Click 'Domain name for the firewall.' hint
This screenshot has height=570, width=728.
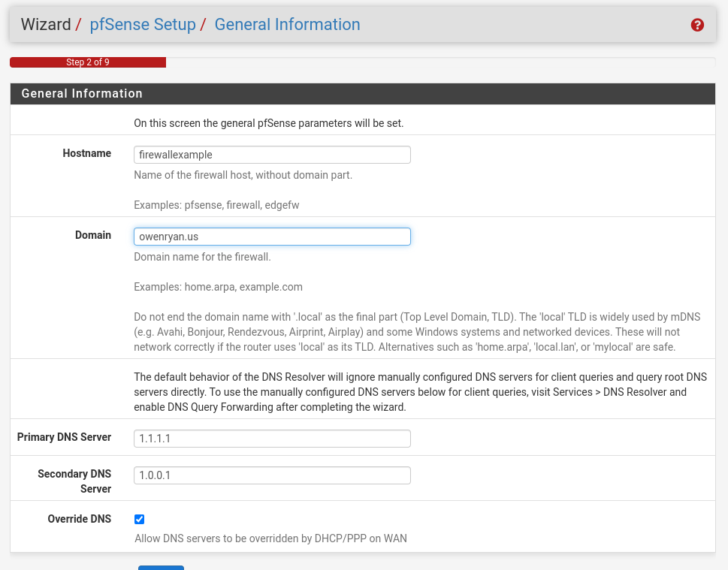click(x=202, y=257)
